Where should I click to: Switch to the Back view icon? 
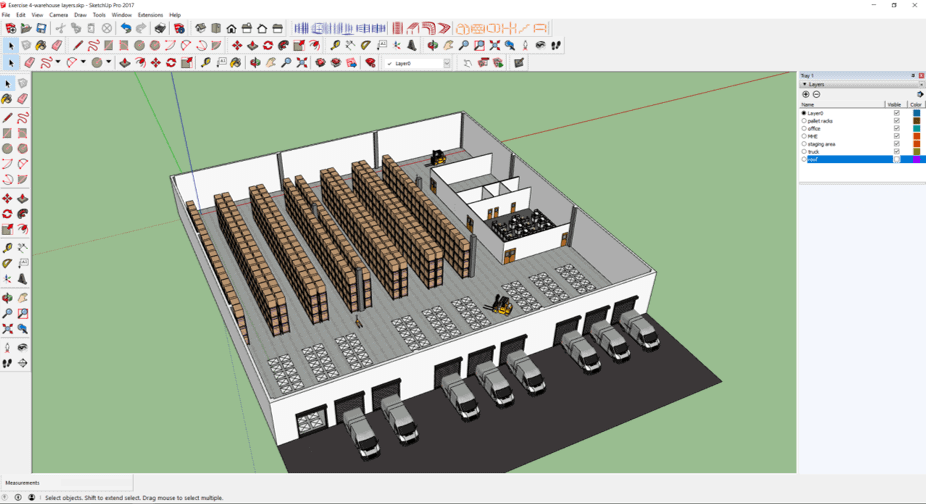pyautogui.click(x=262, y=28)
